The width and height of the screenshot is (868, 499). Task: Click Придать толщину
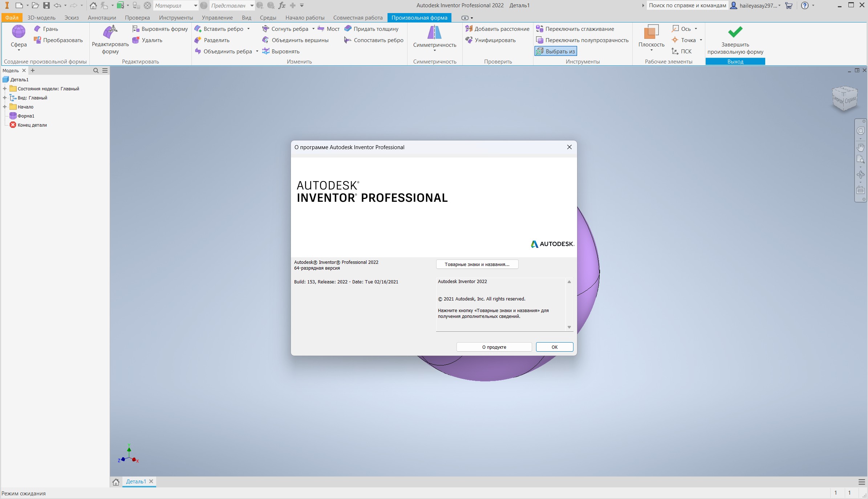click(x=372, y=29)
